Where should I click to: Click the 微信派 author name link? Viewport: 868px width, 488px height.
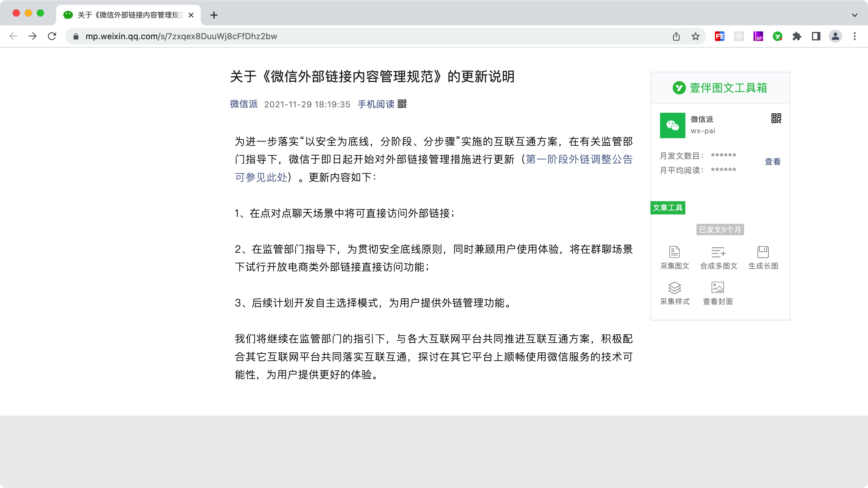point(244,104)
